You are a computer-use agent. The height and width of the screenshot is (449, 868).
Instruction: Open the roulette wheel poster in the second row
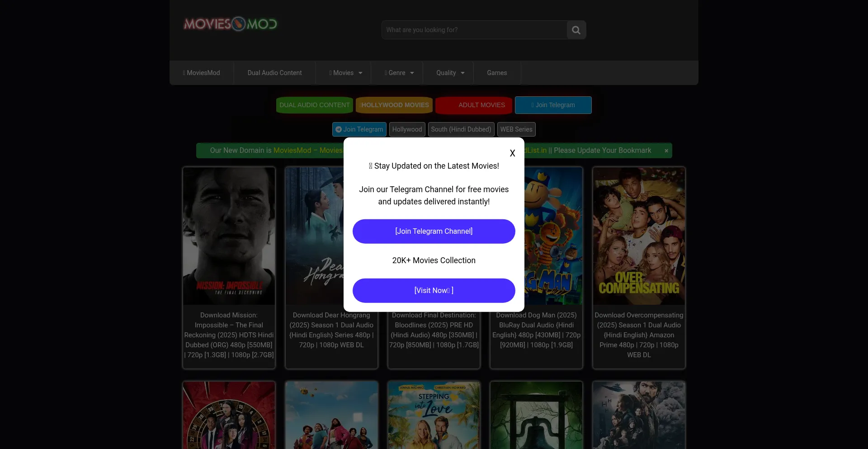point(229,416)
